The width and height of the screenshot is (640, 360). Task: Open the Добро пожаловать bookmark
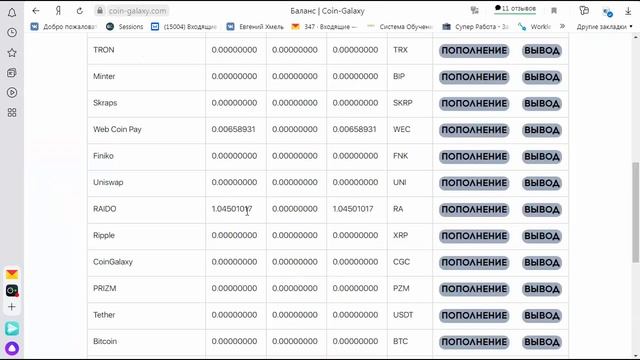tap(63, 27)
